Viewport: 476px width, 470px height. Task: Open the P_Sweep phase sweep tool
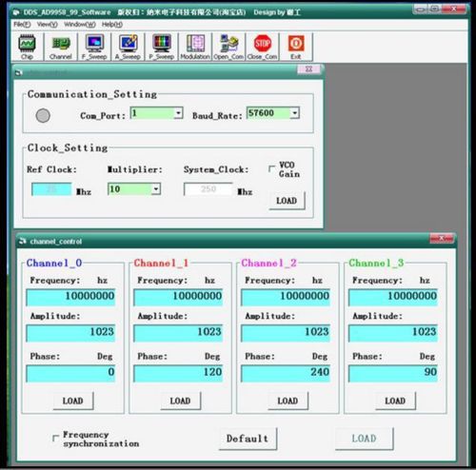162,47
